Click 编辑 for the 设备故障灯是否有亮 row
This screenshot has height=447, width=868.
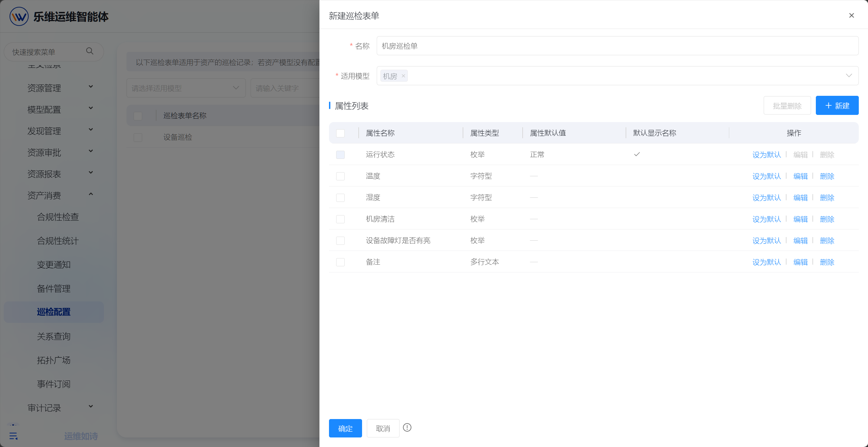(x=800, y=241)
